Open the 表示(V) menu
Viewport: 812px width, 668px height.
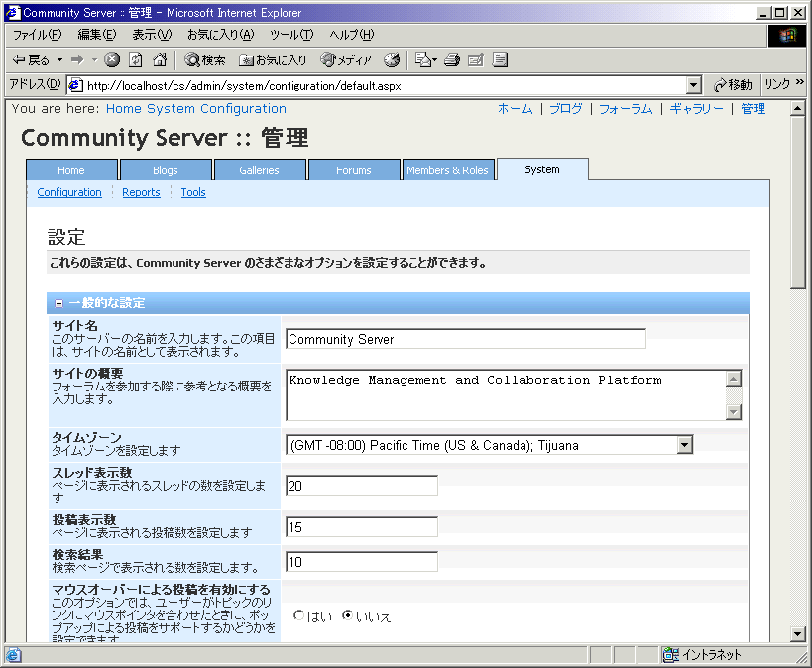point(152,35)
